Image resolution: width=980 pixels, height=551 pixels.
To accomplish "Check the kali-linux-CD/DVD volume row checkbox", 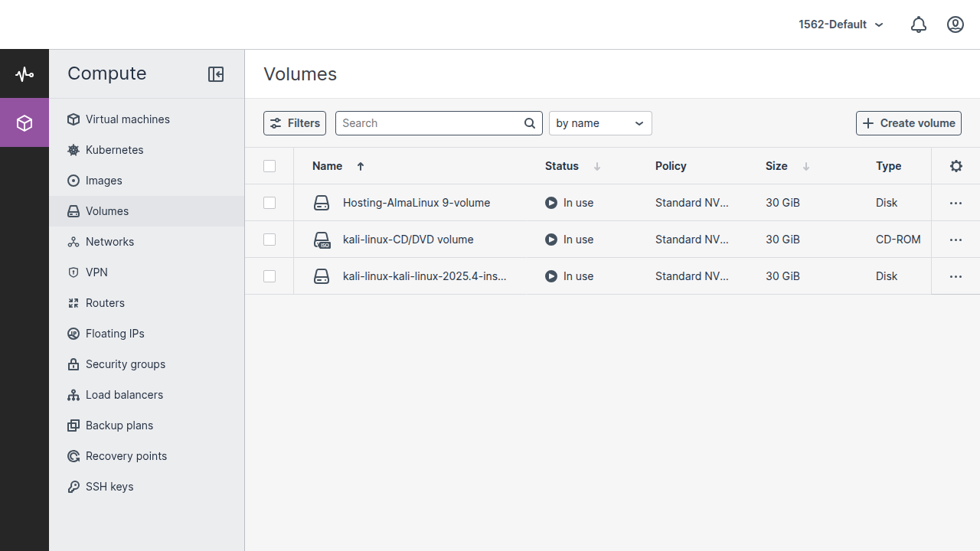I will pos(269,240).
